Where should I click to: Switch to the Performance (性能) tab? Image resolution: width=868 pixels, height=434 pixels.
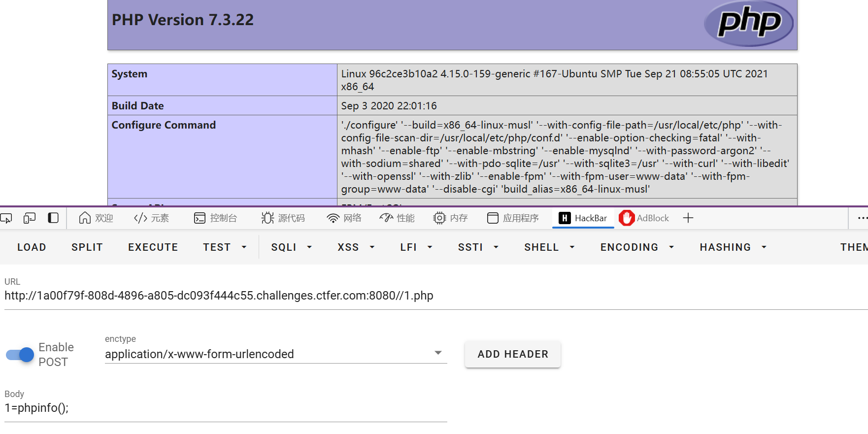397,218
